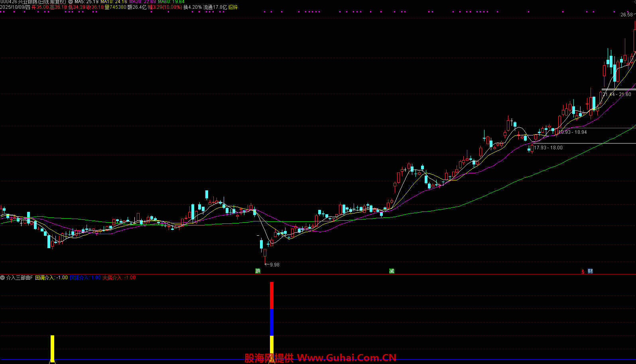Viewport: 636px width, 364px height.
Task: Select the 介入三部曲F indicator name
Action: [x=20, y=278]
